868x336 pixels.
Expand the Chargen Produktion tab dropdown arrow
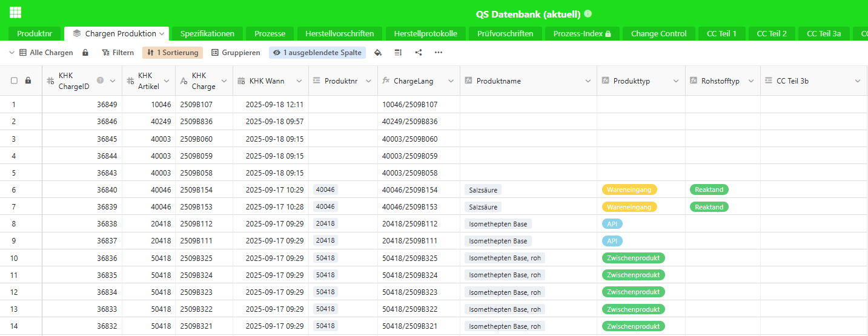pos(162,34)
